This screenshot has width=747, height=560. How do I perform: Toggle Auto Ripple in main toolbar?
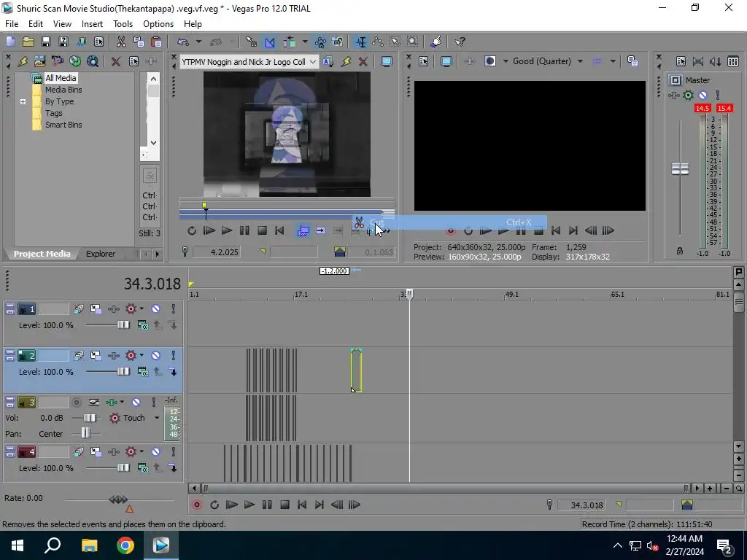point(289,42)
